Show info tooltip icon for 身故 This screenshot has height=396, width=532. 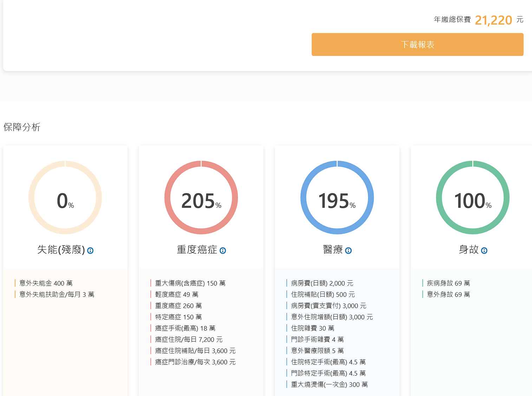point(484,250)
